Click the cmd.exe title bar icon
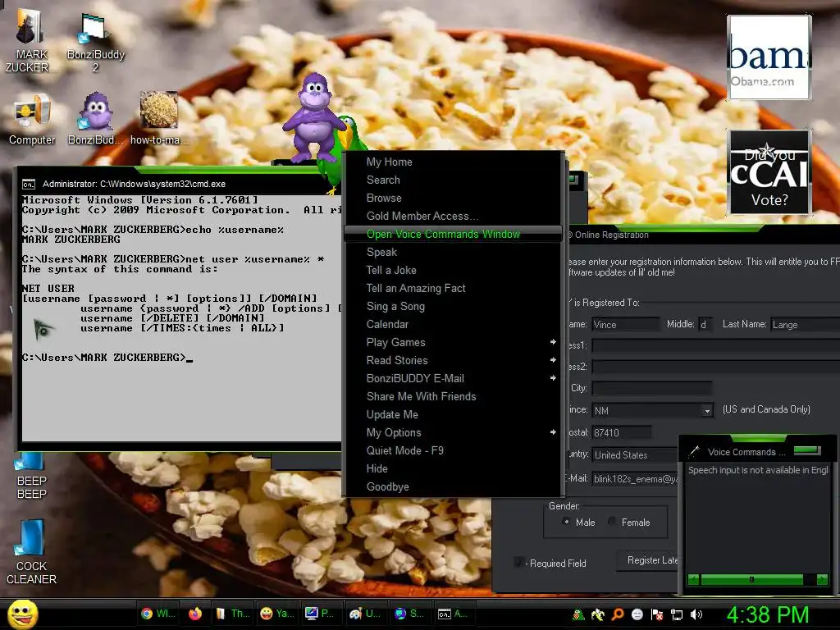Viewport: 840px width, 630px height. coord(29,185)
